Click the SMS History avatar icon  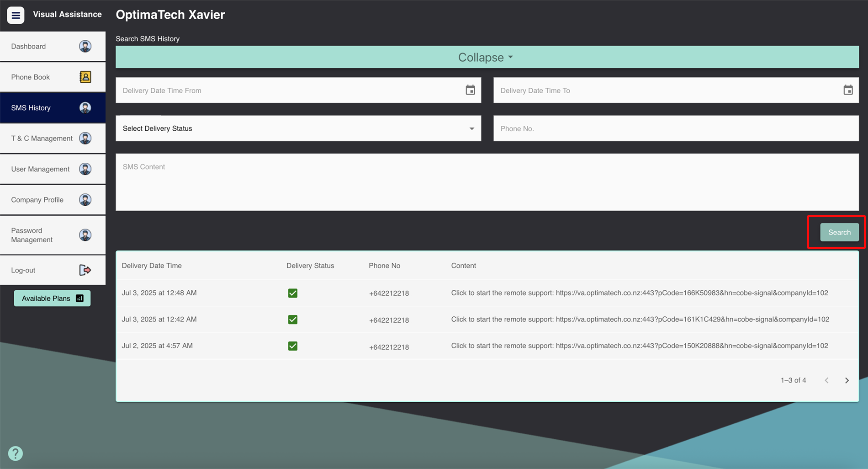85,107
